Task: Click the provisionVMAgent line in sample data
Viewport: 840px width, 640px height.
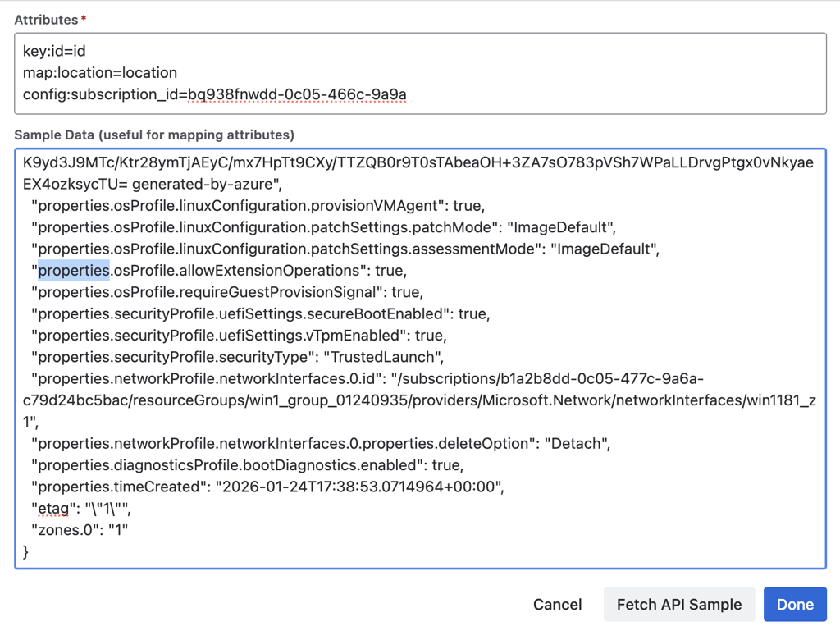Action: [x=258, y=206]
